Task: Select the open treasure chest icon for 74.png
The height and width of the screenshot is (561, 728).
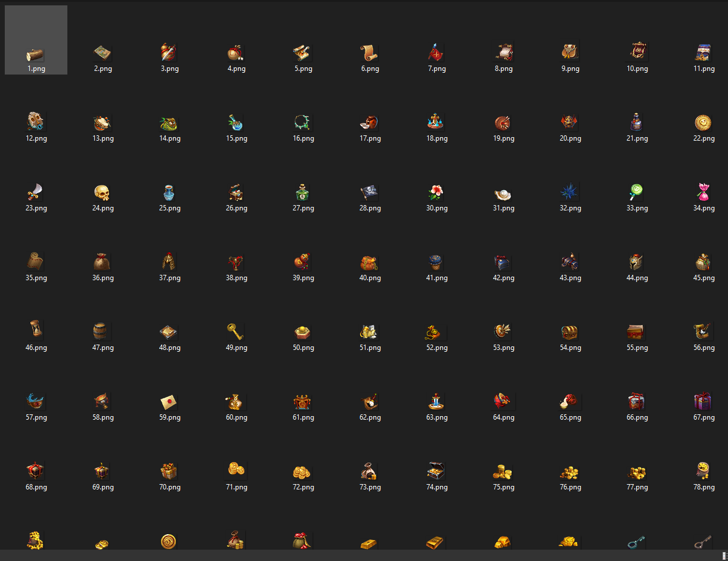Action: [436, 472]
